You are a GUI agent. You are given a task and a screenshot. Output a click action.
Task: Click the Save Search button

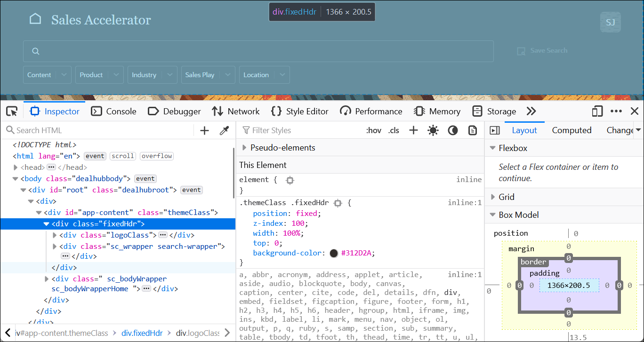click(x=542, y=50)
